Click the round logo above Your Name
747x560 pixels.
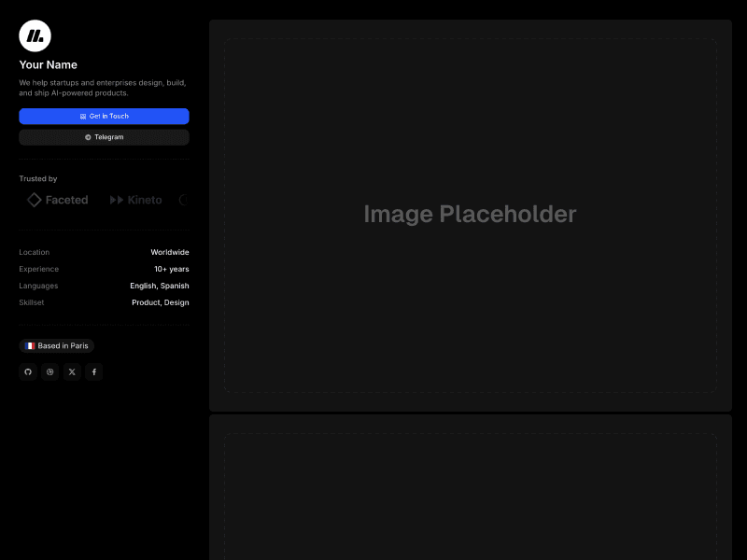tap(35, 35)
